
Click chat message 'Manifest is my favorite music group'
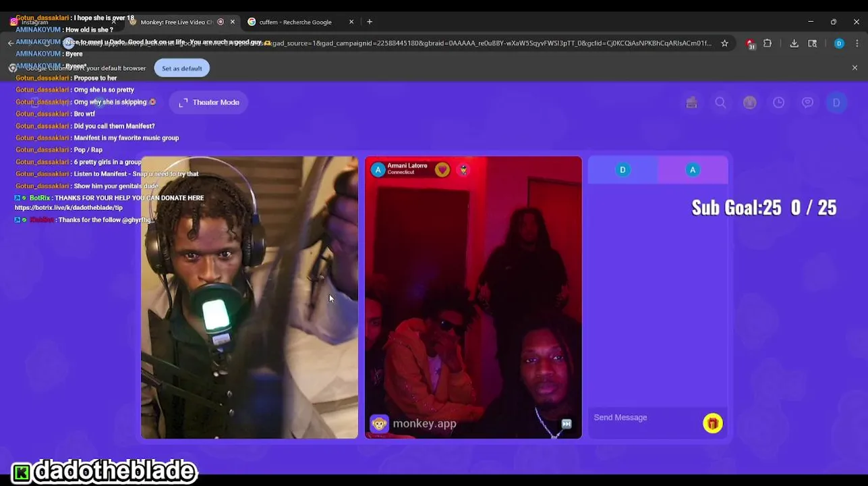(126, 138)
